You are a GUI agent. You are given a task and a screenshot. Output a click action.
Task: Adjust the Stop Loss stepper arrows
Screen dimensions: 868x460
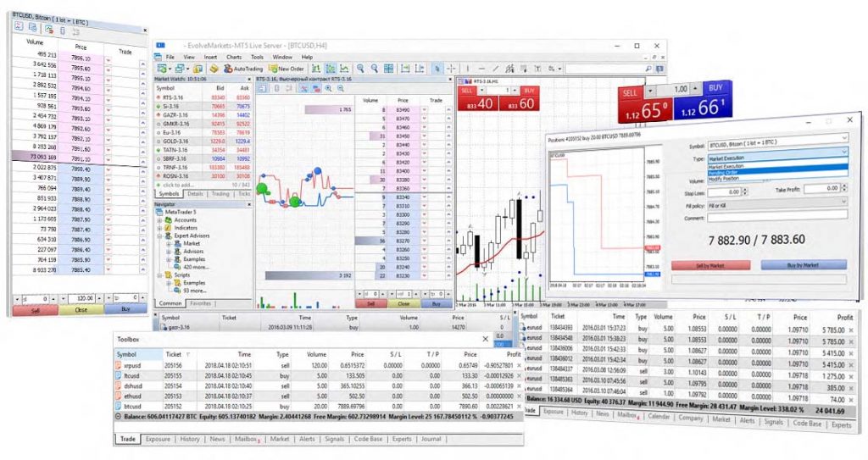tap(744, 191)
